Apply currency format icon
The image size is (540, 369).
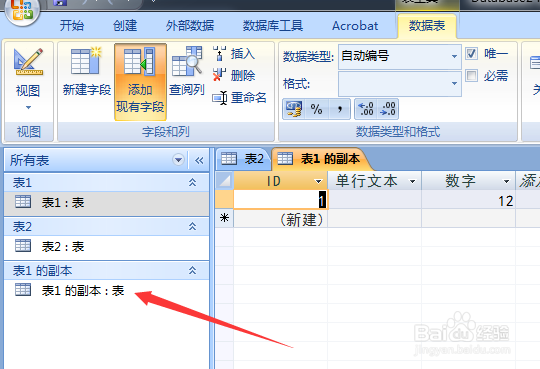coord(294,109)
